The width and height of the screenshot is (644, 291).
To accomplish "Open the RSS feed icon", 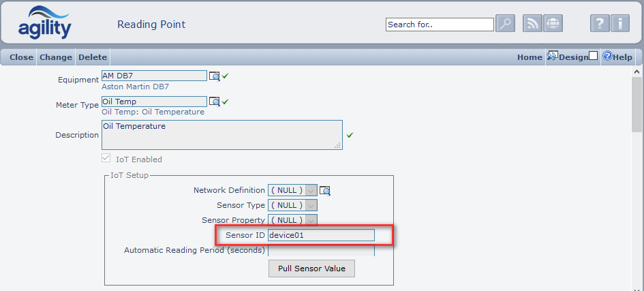I will [x=533, y=24].
